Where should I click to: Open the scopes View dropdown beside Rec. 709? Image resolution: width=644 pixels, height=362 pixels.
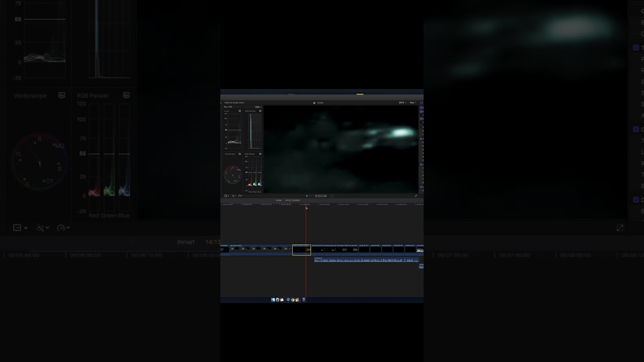(x=259, y=107)
